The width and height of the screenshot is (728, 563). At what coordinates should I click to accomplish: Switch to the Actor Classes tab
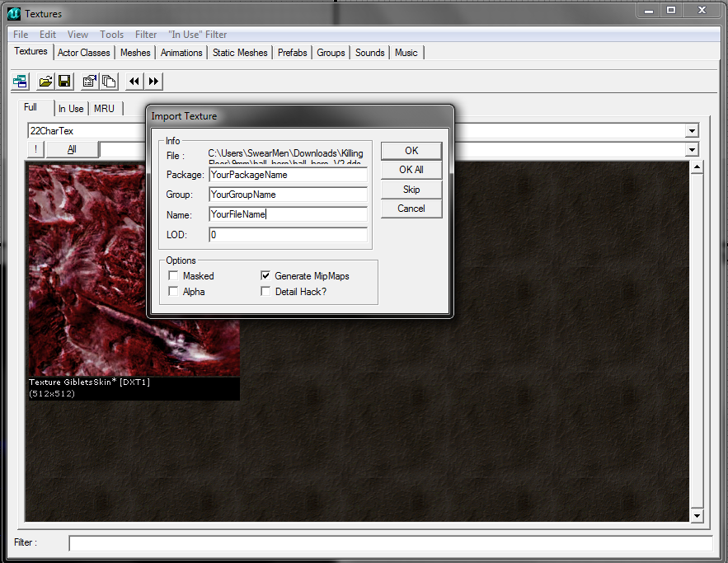(83, 53)
